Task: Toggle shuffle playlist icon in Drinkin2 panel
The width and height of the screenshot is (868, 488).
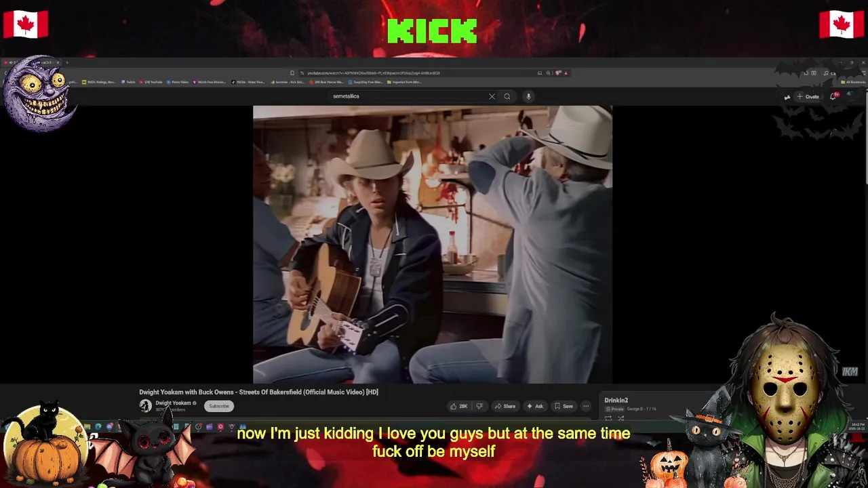Action: coord(620,418)
